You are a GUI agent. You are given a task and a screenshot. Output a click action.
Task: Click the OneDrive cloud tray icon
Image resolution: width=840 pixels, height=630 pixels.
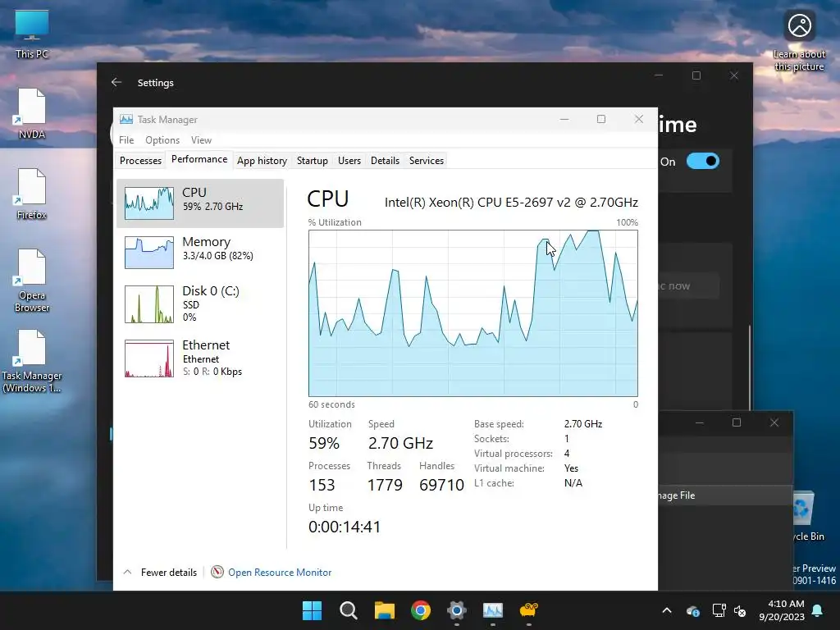(x=692, y=610)
